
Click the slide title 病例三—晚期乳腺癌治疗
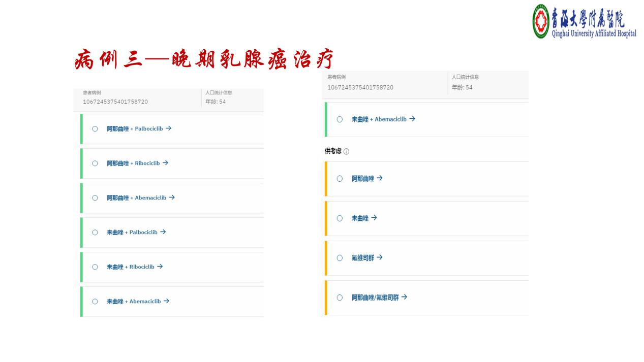[x=203, y=60]
